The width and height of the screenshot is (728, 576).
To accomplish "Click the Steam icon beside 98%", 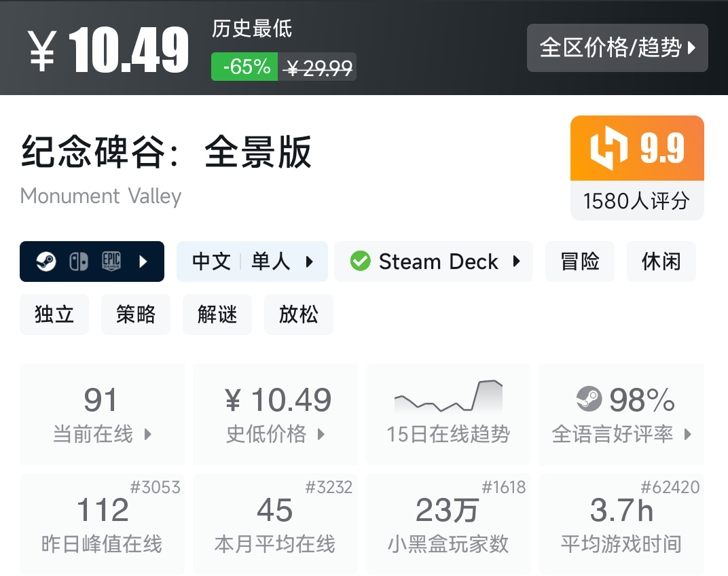I will [589, 399].
